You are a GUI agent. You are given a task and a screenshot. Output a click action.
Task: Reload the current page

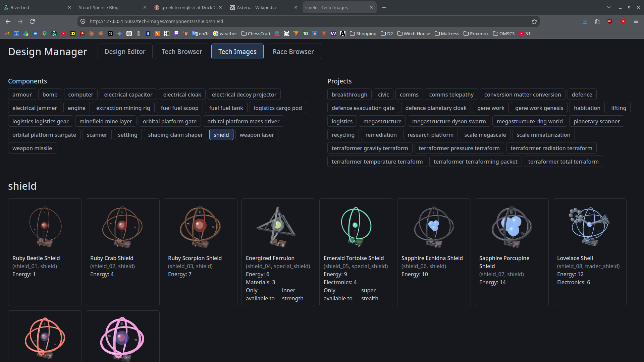(32, 21)
